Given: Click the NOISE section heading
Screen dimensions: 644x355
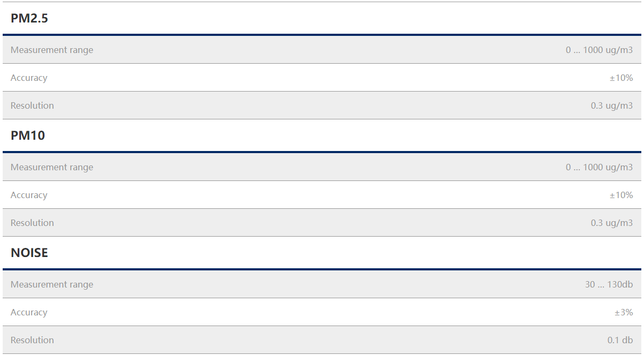Looking at the screenshot, I should click(x=29, y=253).
